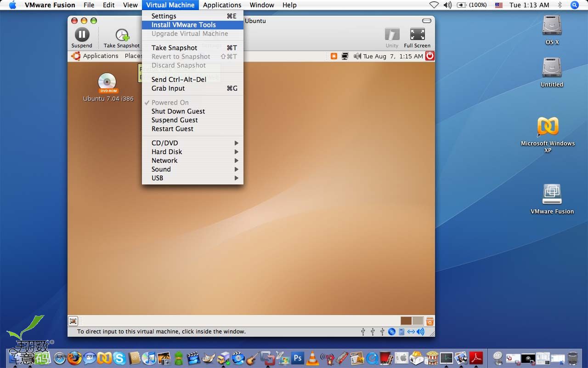The height and width of the screenshot is (368, 588).
Task: Open the battery status menu
Action: [x=472, y=5]
